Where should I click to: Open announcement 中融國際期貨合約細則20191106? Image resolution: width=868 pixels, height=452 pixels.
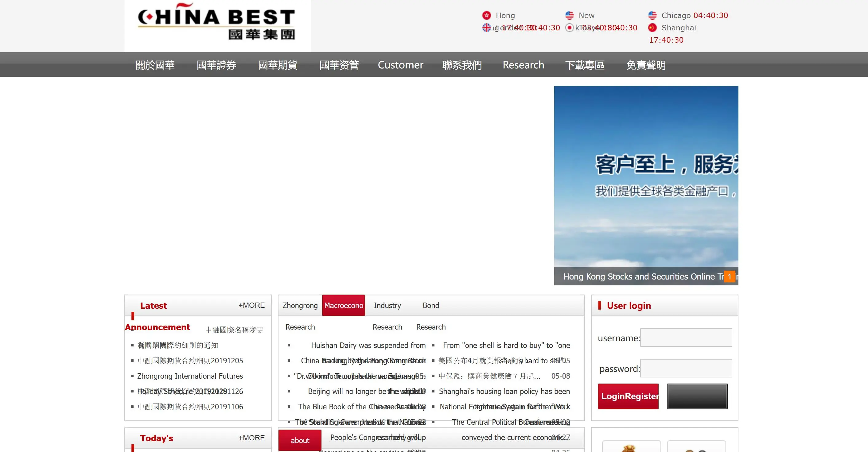click(x=190, y=407)
